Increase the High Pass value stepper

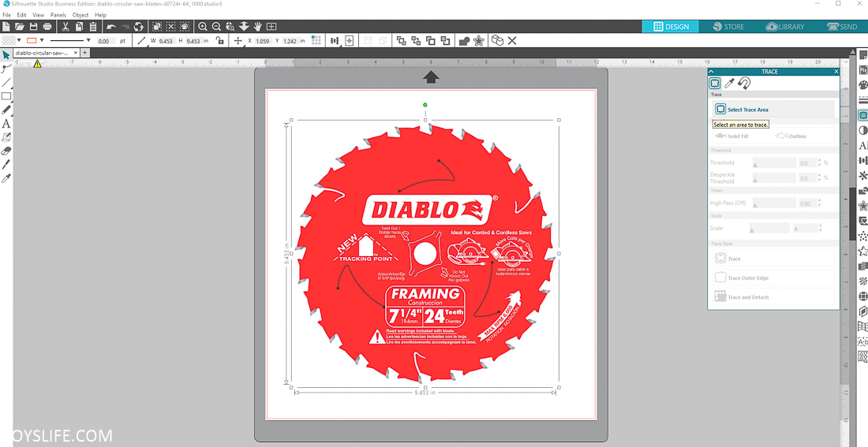820,201
